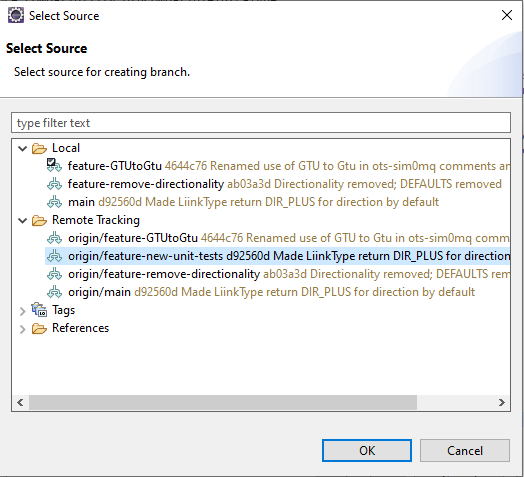The width and height of the screenshot is (524, 477).
Task: Click the origin/feature-new-unit-tests branch icon
Action: coord(54,256)
